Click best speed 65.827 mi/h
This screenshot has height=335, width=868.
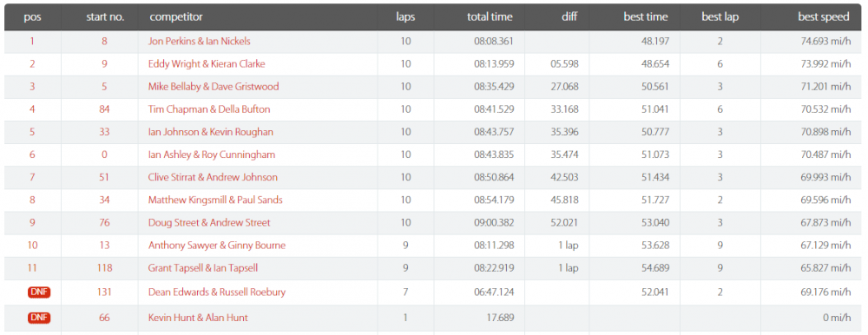825,268
